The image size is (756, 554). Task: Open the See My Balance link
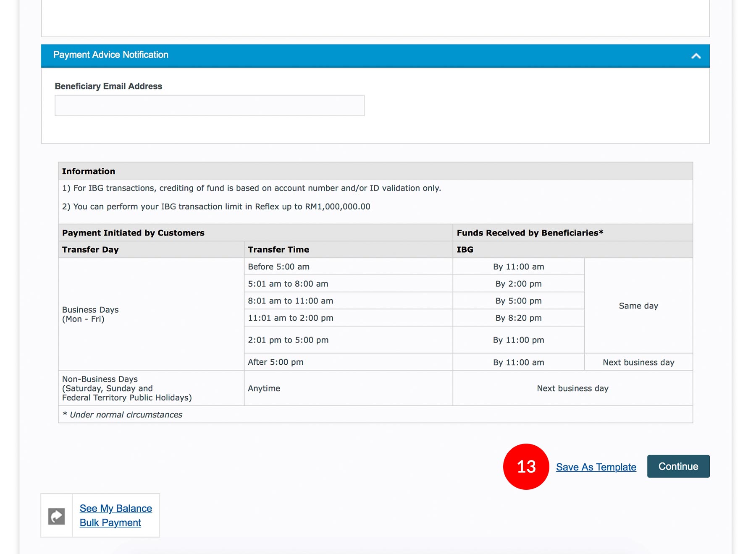(x=115, y=508)
